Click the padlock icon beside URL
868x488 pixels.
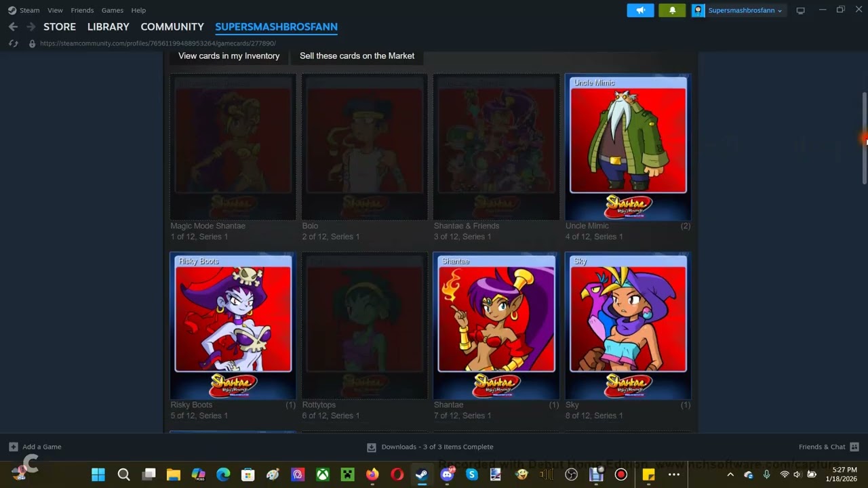(x=32, y=43)
